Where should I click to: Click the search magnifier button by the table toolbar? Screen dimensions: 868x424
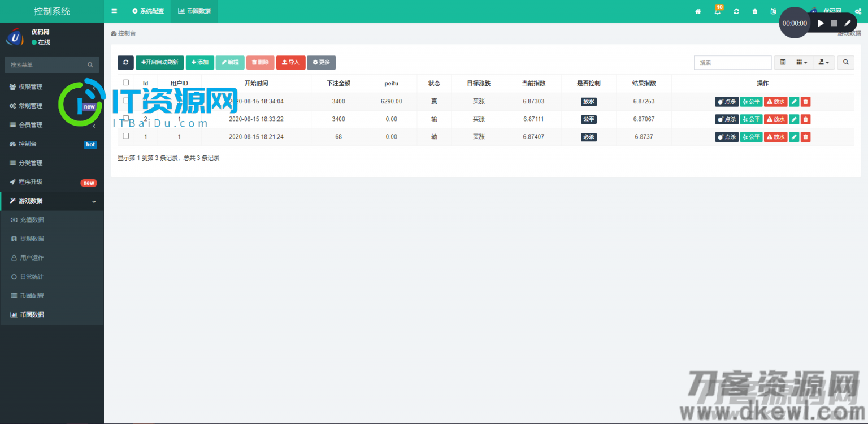point(846,62)
